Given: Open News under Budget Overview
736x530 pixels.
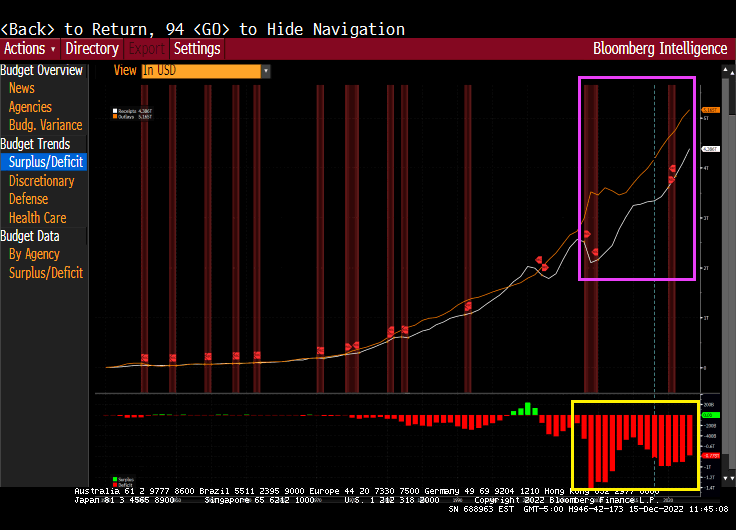Looking at the screenshot, I should (x=21, y=88).
